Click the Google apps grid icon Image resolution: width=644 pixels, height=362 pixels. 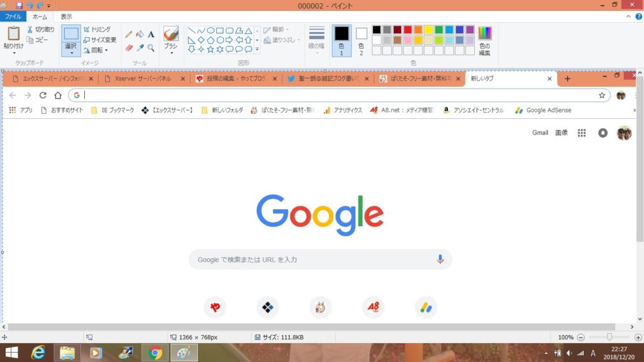[582, 133]
